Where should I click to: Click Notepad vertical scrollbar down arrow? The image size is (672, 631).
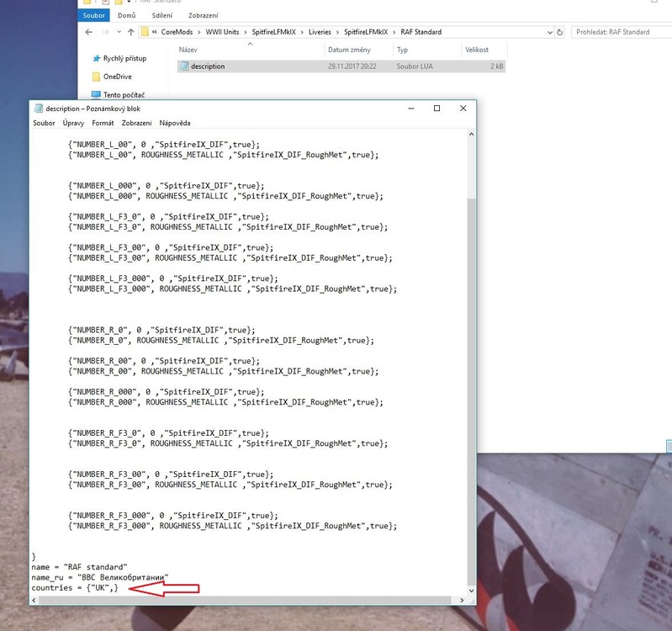tap(472, 591)
